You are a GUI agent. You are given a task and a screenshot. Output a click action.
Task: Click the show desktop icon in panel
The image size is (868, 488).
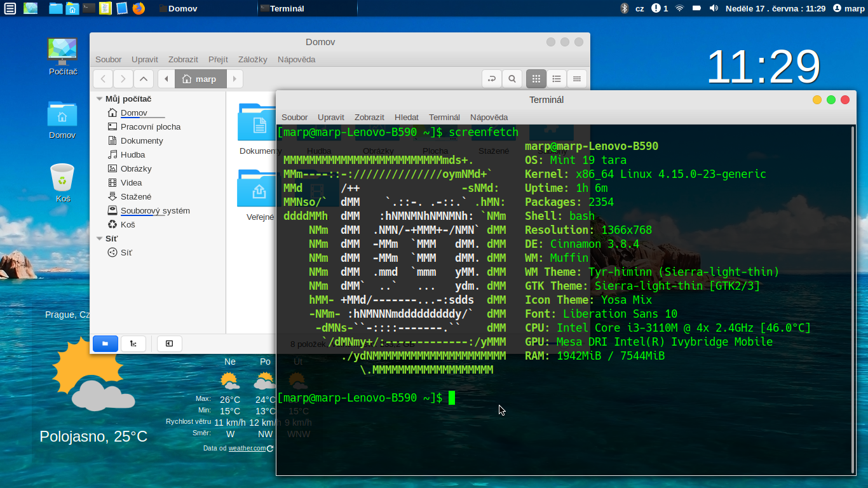31,8
